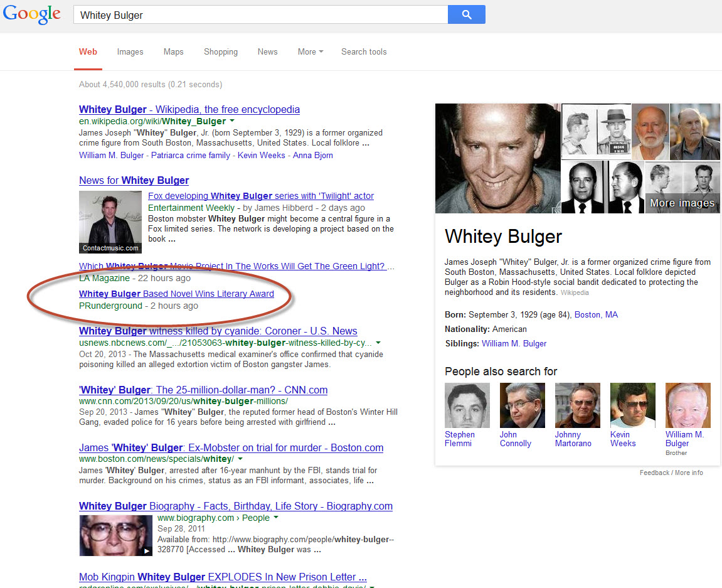
Task: Click the fedora hat mugshot thumbnail
Action: pos(613,132)
